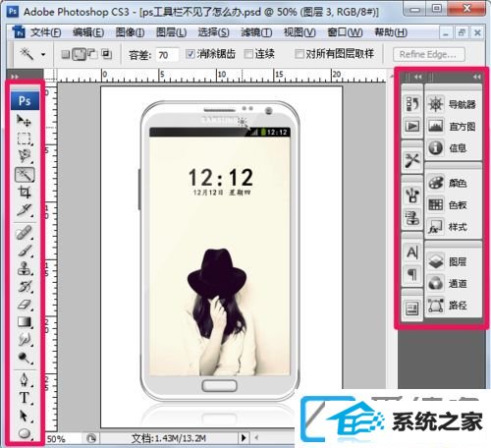Expand the toolbox with double-arrow
Viewport: 491px width, 448px height.
click(15, 77)
